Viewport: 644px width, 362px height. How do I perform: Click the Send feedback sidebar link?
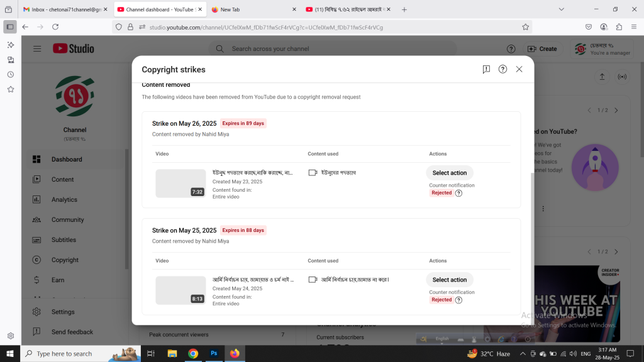point(72,332)
